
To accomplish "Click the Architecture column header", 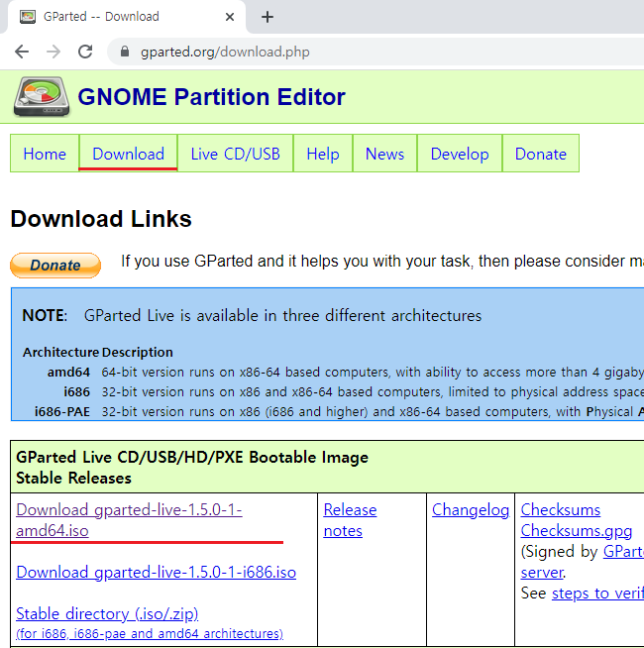I will (x=60, y=352).
